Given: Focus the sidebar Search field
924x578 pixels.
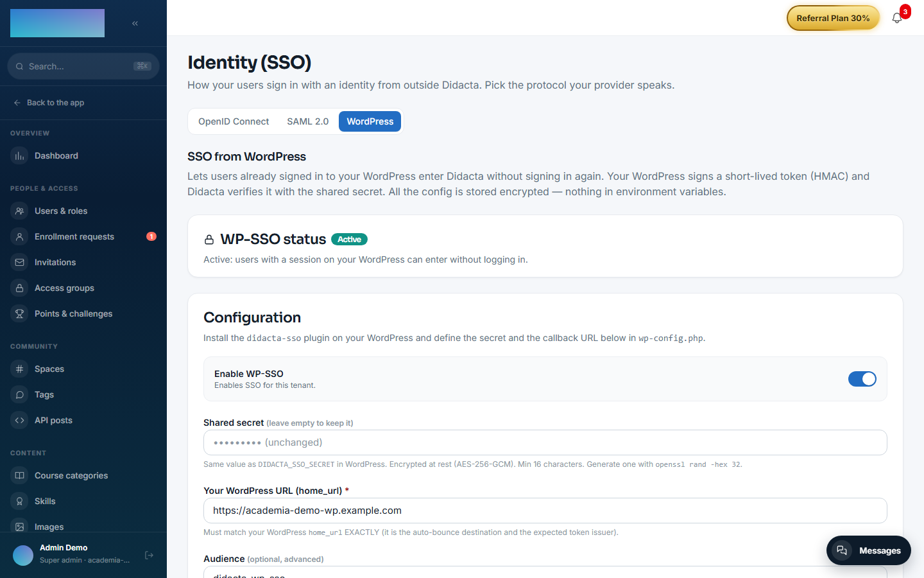Looking at the screenshot, I should click(x=83, y=66).
